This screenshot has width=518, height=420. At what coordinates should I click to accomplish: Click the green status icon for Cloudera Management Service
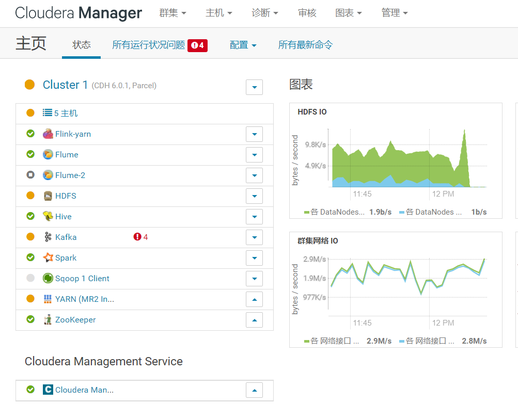click(x=30, y=390)
